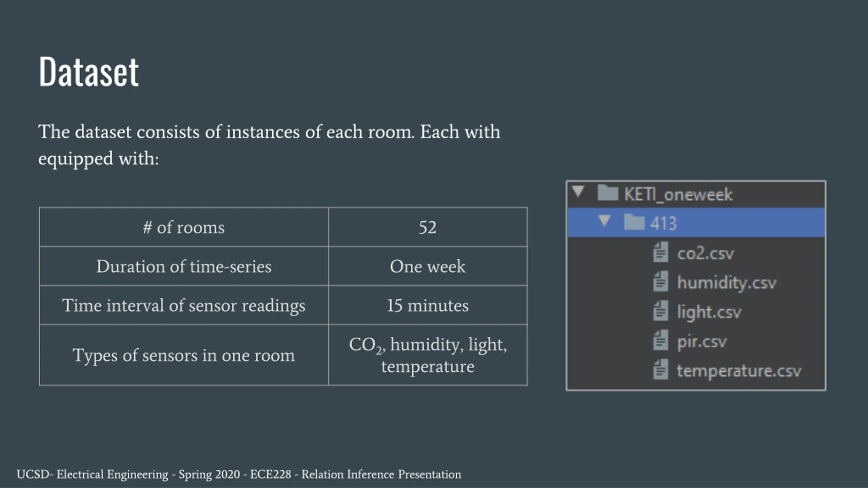This screenshot has height=488, width=868.
Task: Click the 413 folder icon
Action: coord(634,222)
